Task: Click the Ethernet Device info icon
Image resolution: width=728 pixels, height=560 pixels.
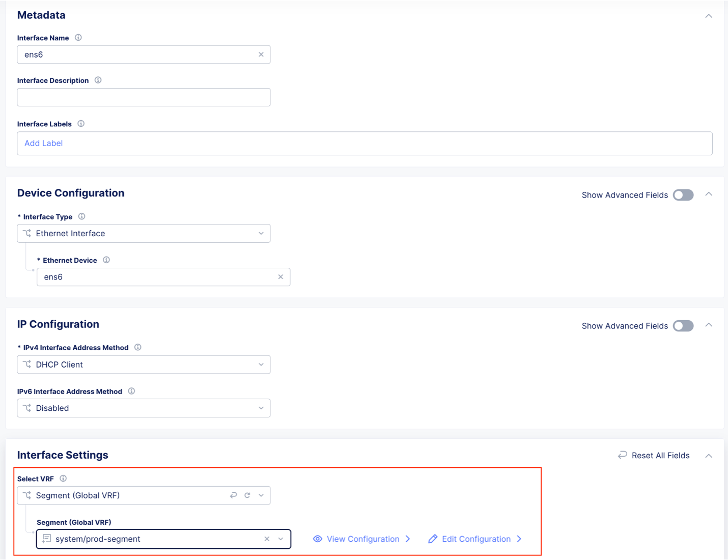Action: pos(106,260)
